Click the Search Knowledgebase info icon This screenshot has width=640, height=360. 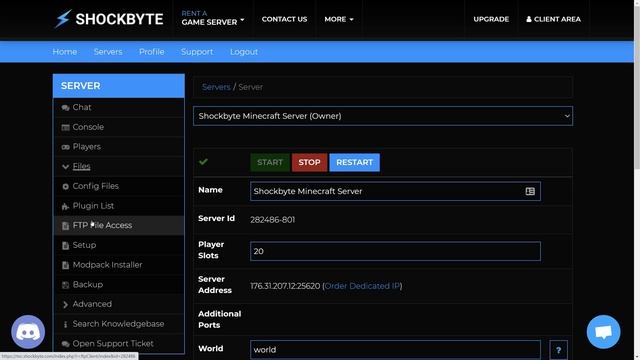pyautogui.click(x=65, y=324)
